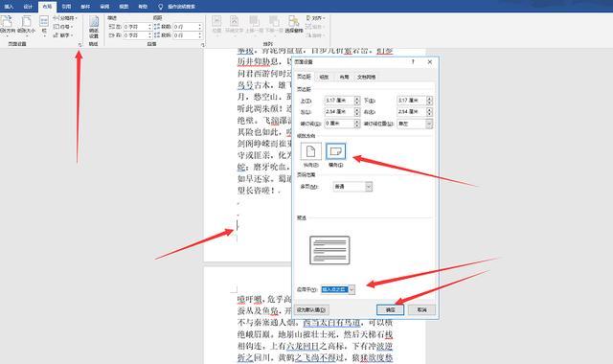Increase top margin (上) with its spinner
Image resolution: width=613 pixels, height=364 pixels.
357,99
